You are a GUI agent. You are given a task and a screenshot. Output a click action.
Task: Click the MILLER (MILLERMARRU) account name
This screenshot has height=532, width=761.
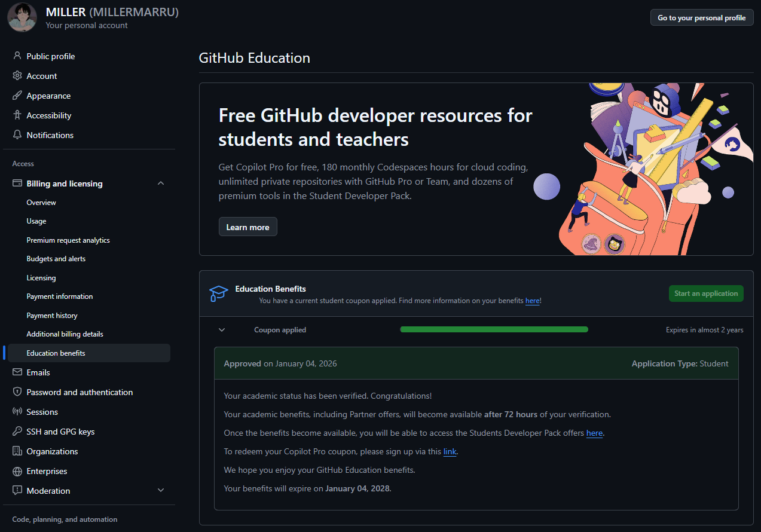pos(112,12)
